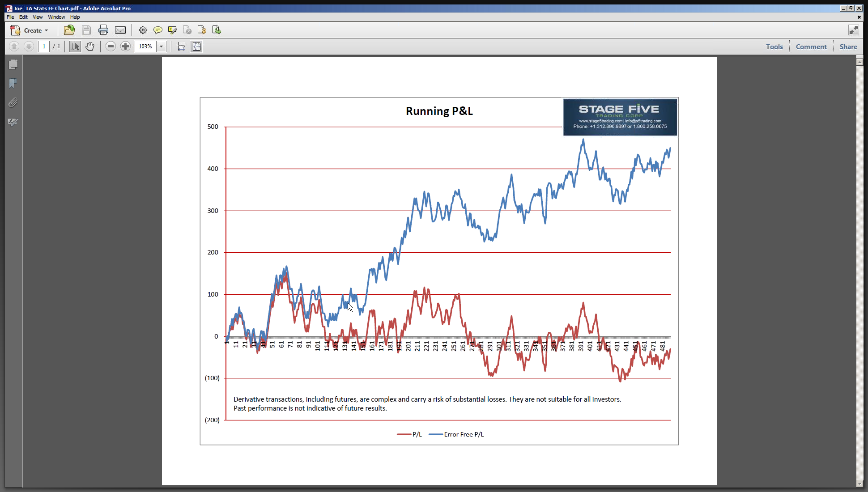
Task: Add a sticky note comment
Action: pyautogui.click(x=157, y=30)
